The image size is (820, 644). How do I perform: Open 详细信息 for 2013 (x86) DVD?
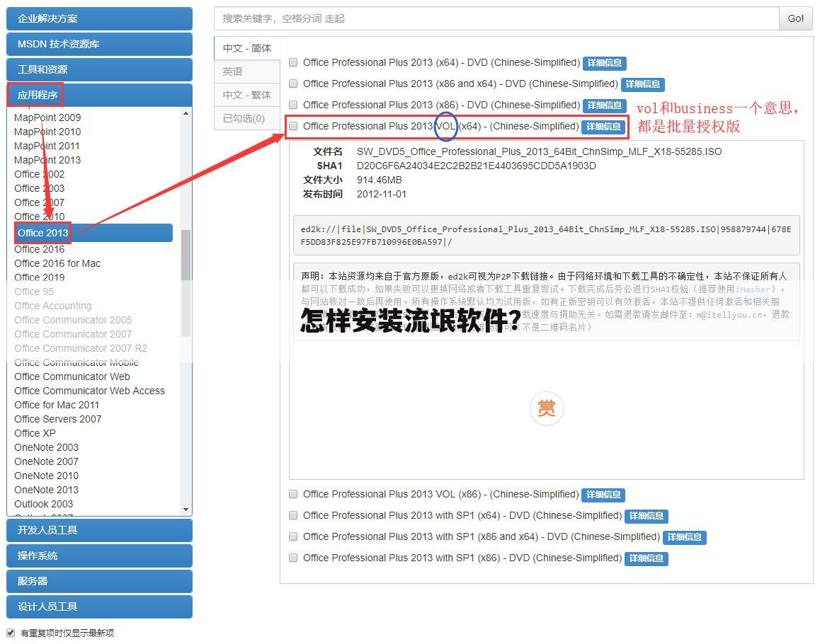[x=605, y=105]
